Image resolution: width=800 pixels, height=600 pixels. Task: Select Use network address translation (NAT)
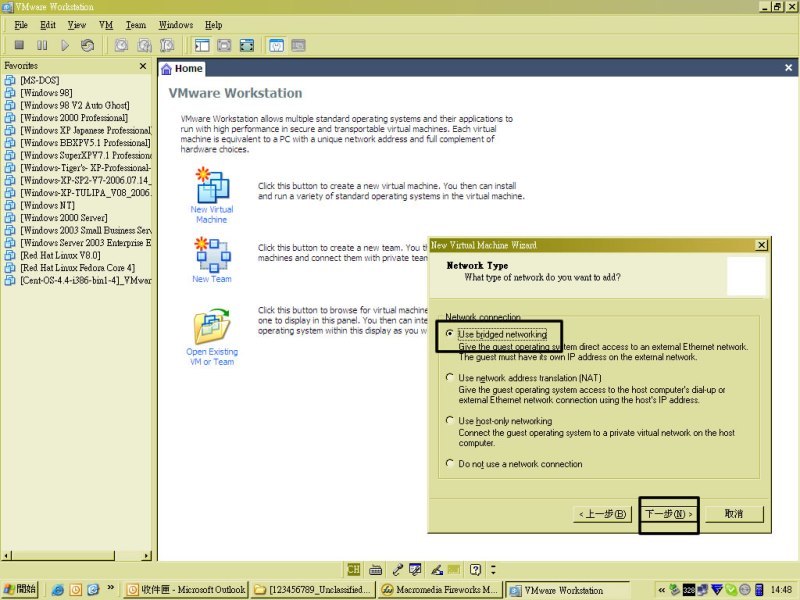tap(449, 378)
